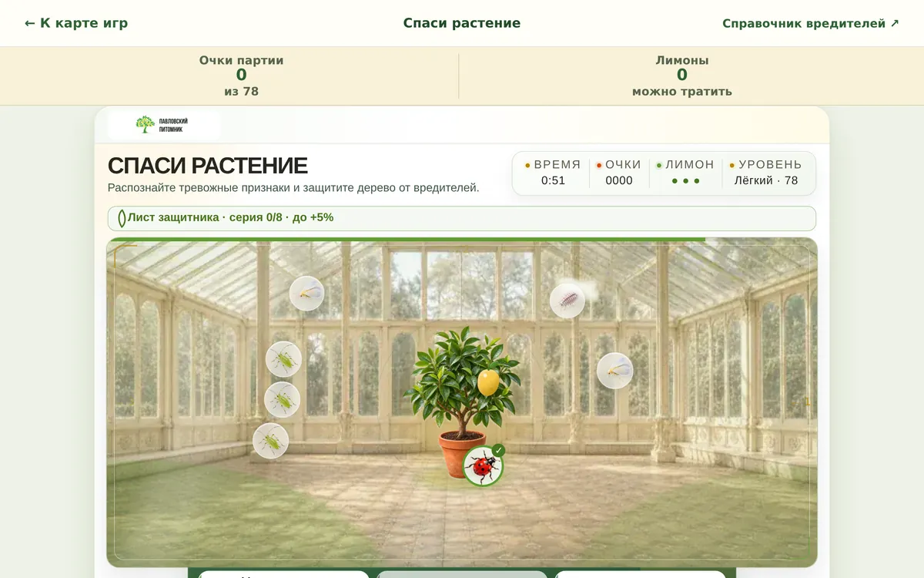
Task: Click the green round progress bar above greenhouse
Action: tap(406, 240)
